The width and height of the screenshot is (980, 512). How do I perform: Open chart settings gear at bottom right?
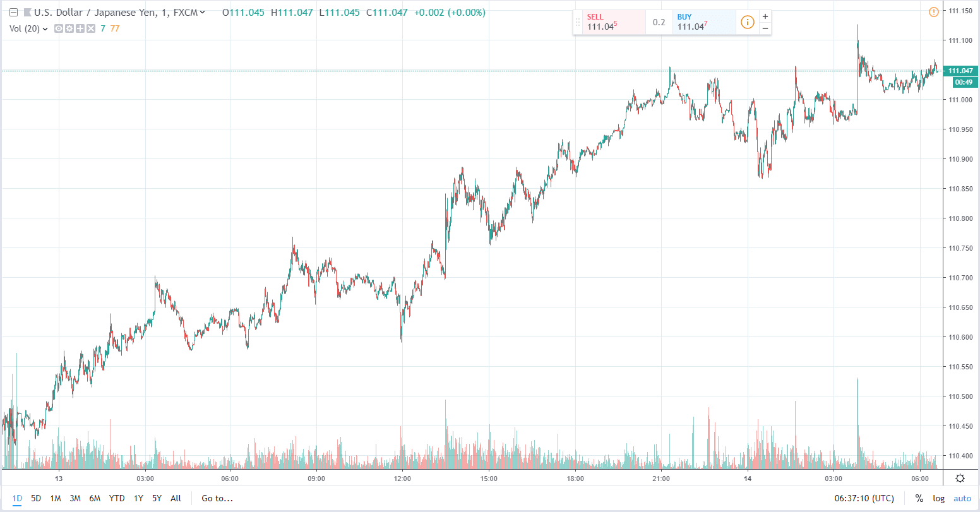point(960,478)
